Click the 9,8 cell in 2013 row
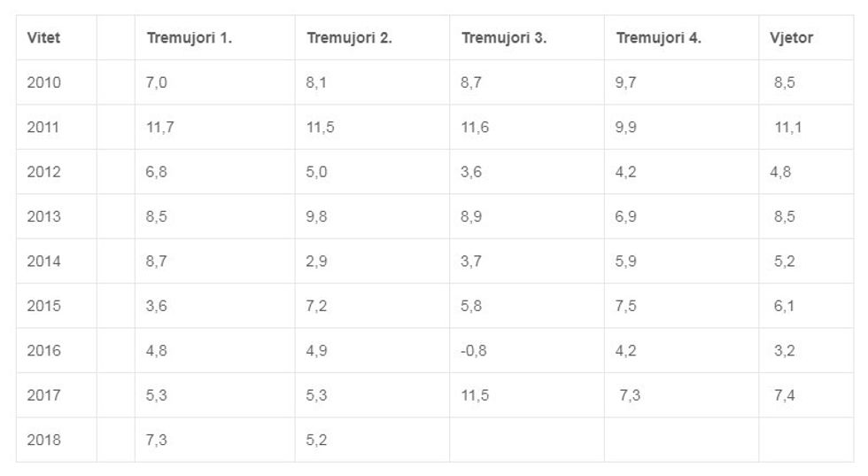The height and width of the screenshot is (476, 868). click(x=317, y=216)
